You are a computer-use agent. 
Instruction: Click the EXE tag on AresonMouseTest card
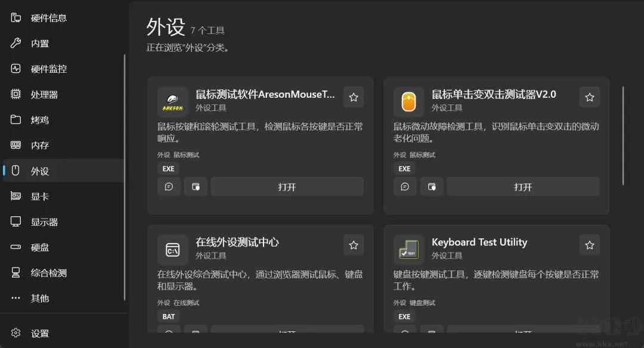(x=168, y=169)
